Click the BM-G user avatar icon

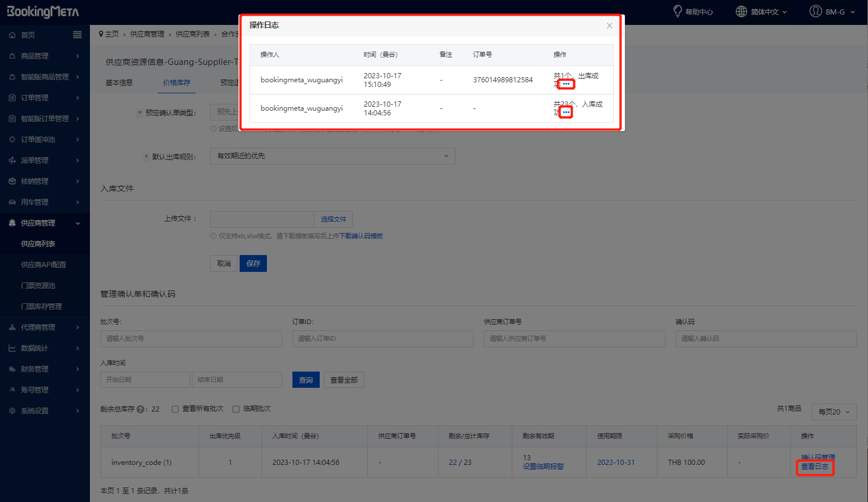click(816, 12)
